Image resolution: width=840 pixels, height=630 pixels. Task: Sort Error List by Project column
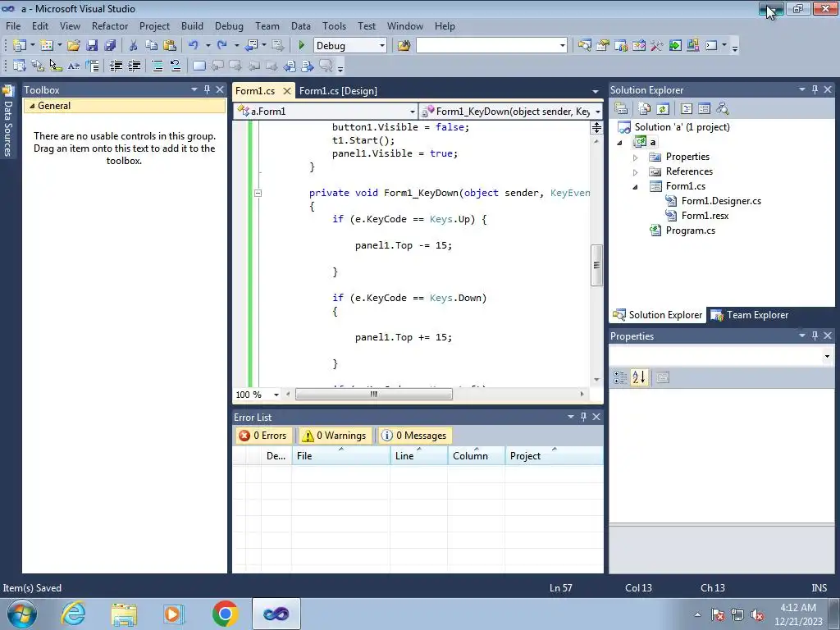(555, 455)
